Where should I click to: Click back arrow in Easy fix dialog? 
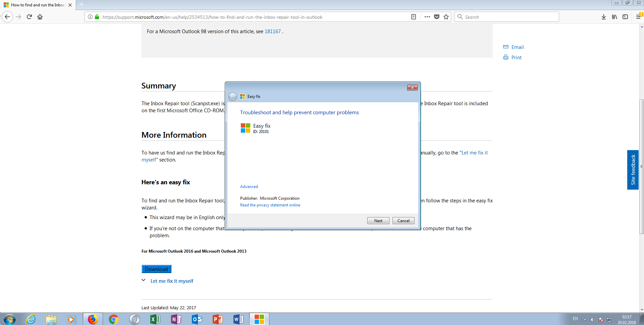pos(232,96)
